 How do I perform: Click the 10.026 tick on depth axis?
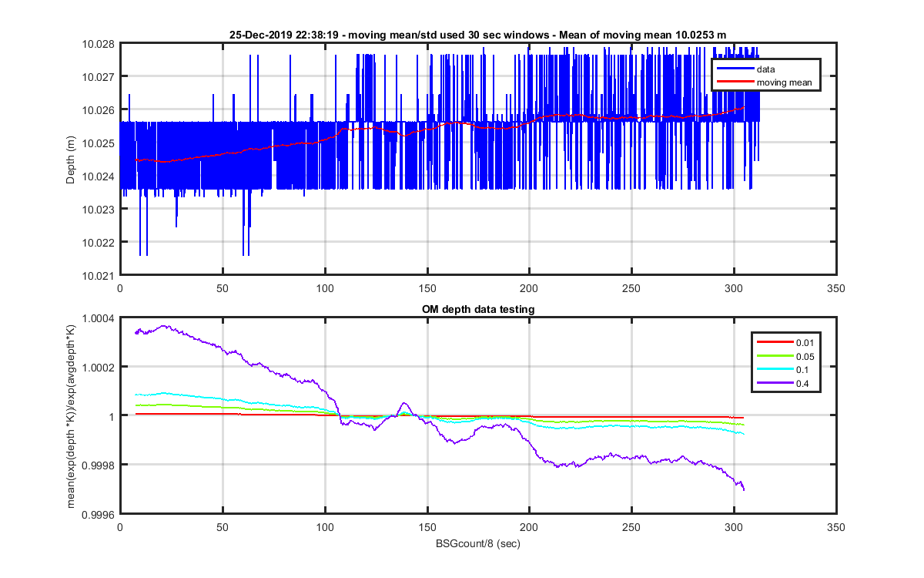click(x=100, y=110)
